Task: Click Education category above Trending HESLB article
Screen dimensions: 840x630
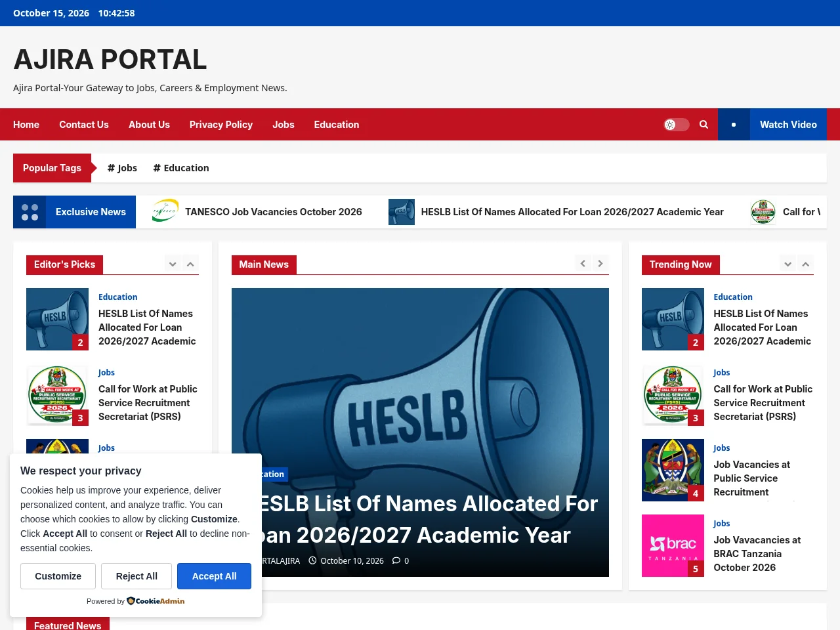Action: [733, 297]
